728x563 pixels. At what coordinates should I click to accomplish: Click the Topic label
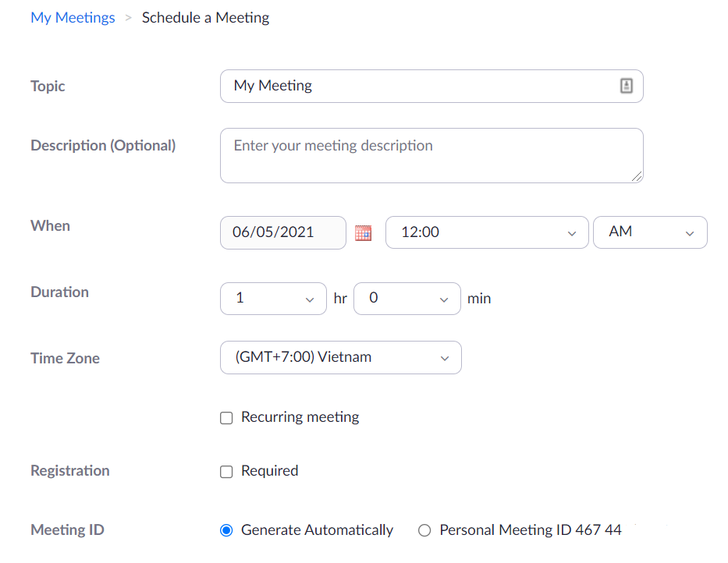click(48, 87)
